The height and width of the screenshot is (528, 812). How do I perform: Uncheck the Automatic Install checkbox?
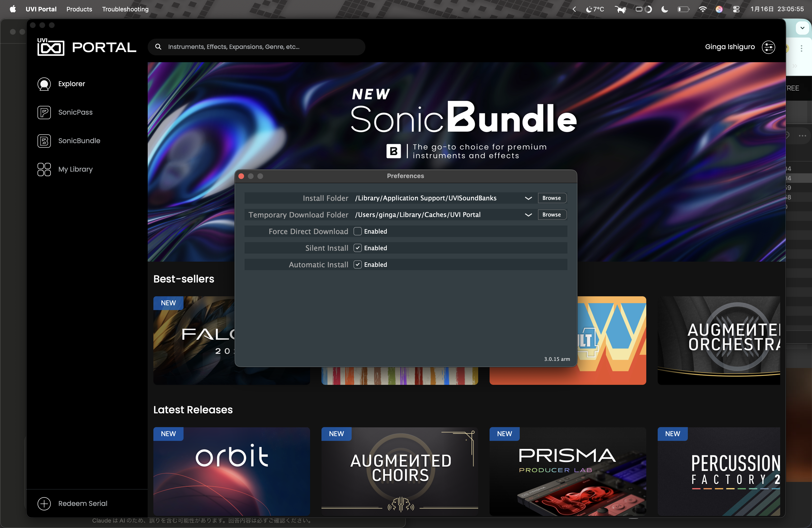pos(358,265)
